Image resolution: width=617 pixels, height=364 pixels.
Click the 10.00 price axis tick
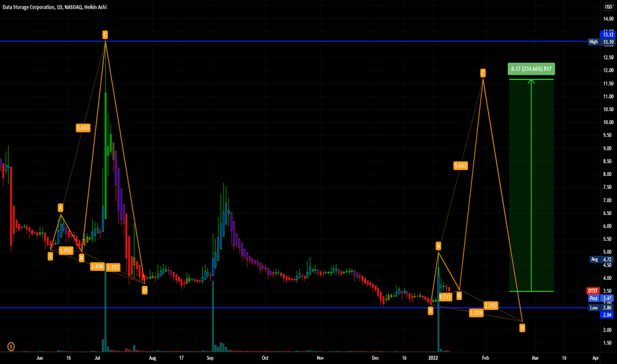click(x=608, y=122)
